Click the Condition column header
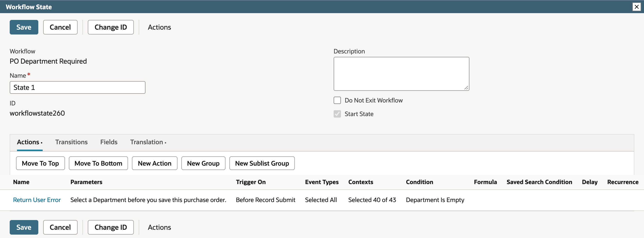 419,182
